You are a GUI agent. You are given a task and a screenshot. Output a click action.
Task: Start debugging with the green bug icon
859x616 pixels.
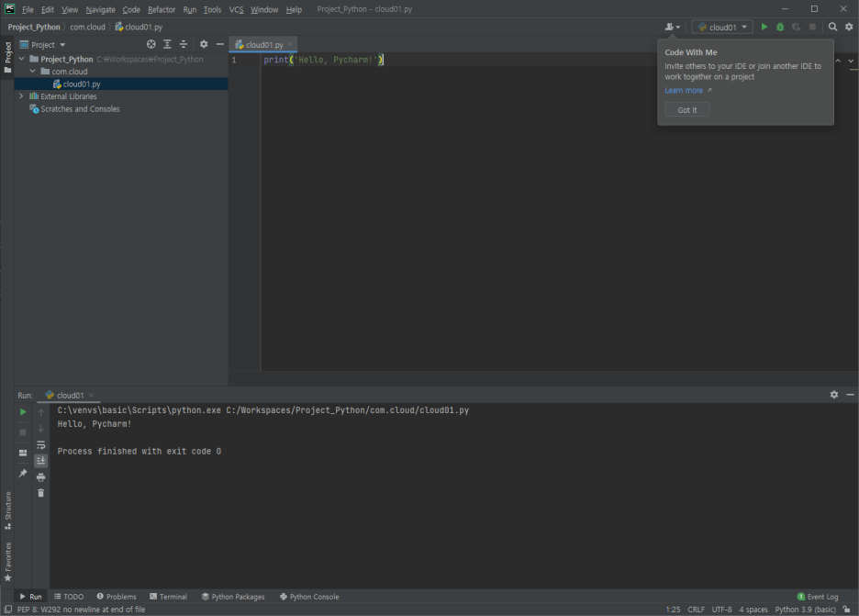780,27
